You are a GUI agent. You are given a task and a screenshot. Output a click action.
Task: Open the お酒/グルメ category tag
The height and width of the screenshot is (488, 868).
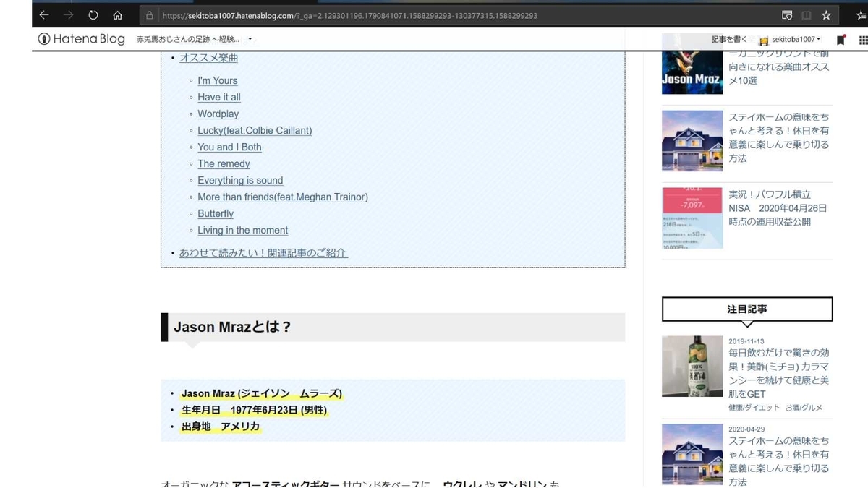click(804, 408)
